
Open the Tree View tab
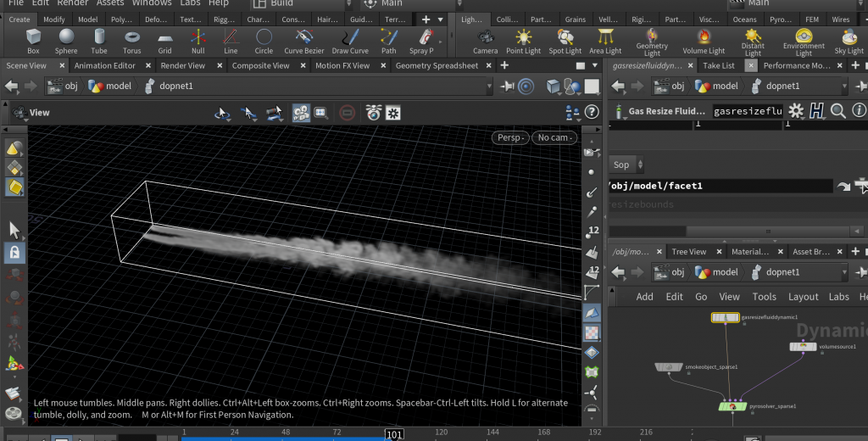688,252
